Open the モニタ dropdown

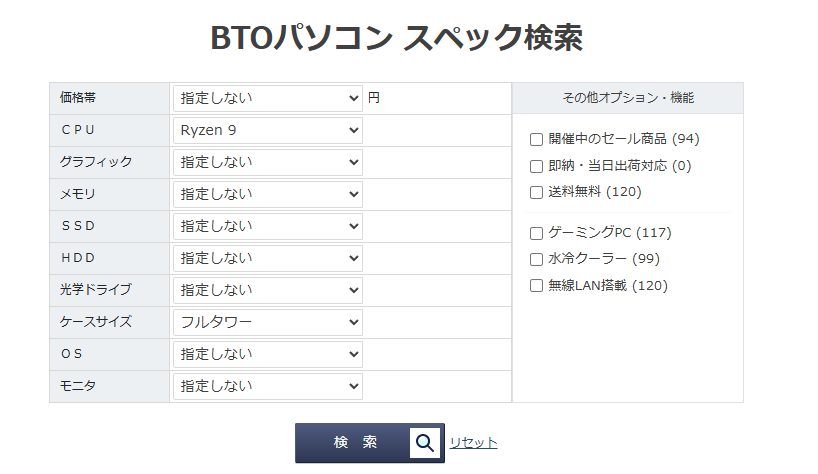(267, 386)
